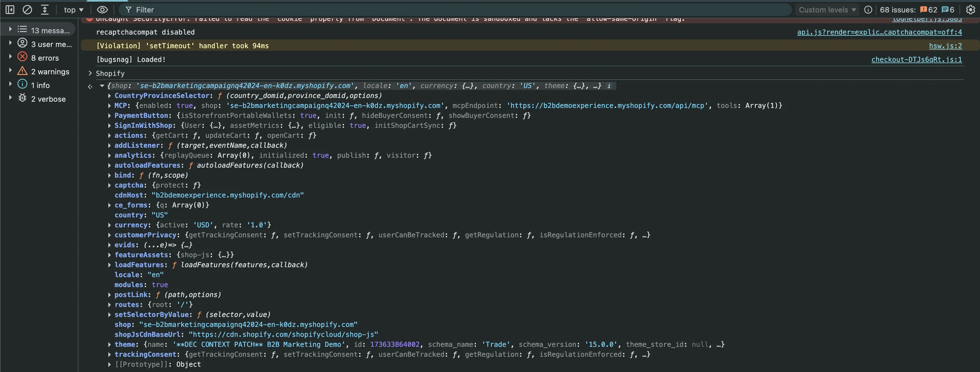Open checkout-DTJs6qRt.js:1 source link
The image size is (980, 372).
coord(917,60)
